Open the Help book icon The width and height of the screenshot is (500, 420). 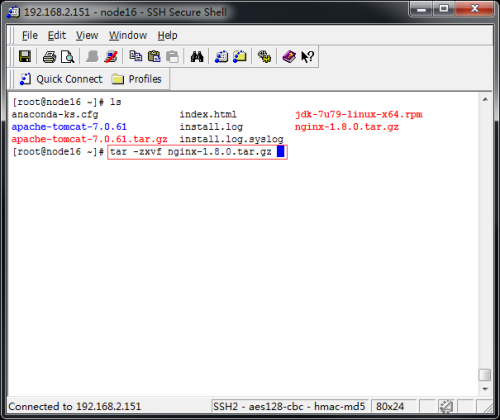(289, 56)
